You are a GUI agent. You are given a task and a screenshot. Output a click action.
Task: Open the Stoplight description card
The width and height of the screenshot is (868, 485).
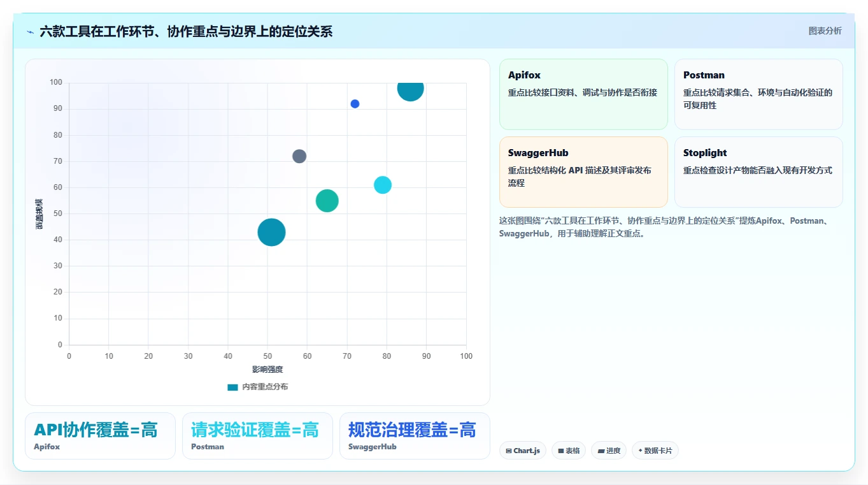click(x=758, y=172)
